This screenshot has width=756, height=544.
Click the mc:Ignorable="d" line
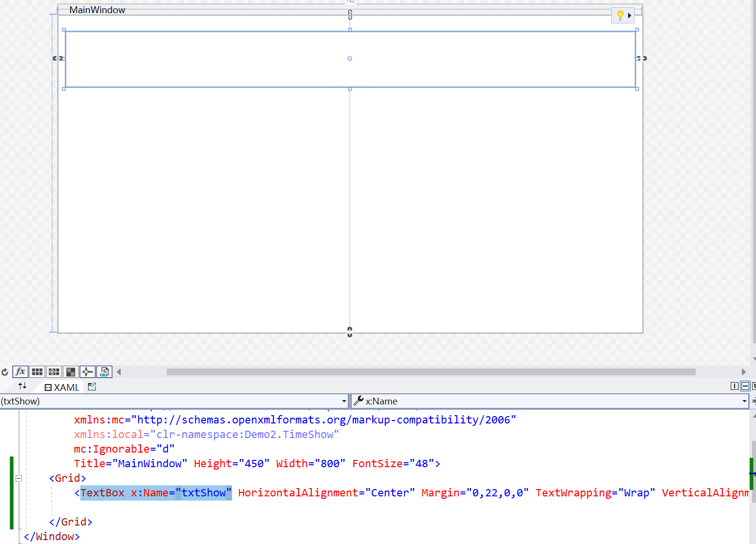click(x=124, y=449)
